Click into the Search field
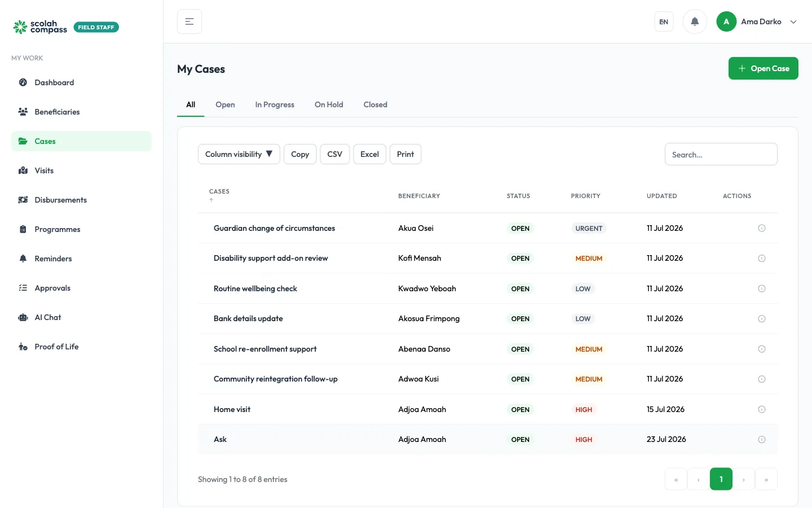Image resolution: width=812 pixels, height=508 pixels. coord(721,154)
